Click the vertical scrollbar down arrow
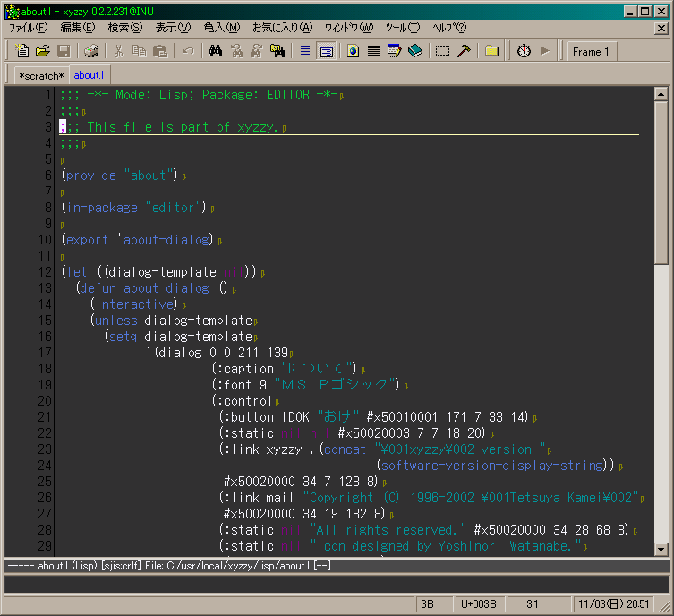 click(661, 549)
